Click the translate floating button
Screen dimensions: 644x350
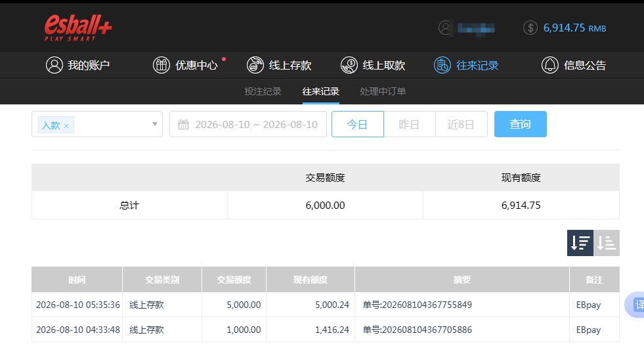(635, 305)
